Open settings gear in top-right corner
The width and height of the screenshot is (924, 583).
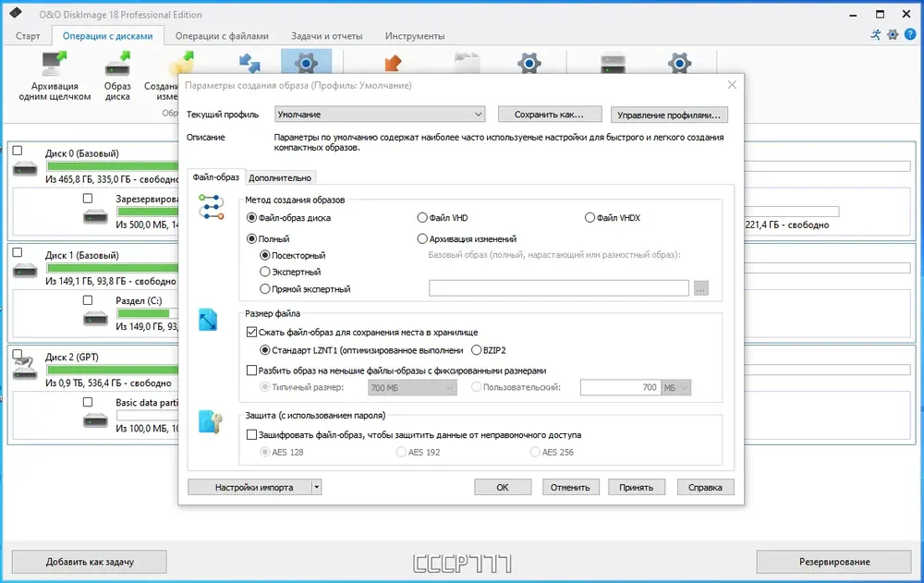coord(893,35)
